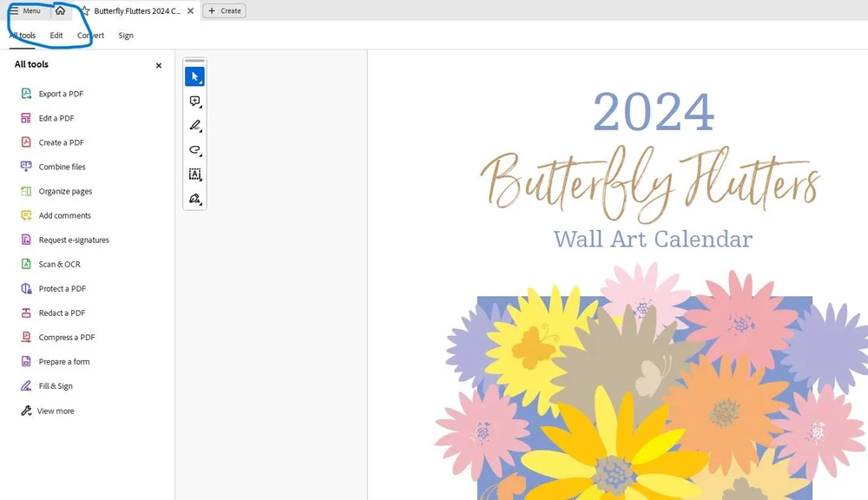The image size is (868, 500).
Task: Click the Add comments icon
Action: click(26, 215)
